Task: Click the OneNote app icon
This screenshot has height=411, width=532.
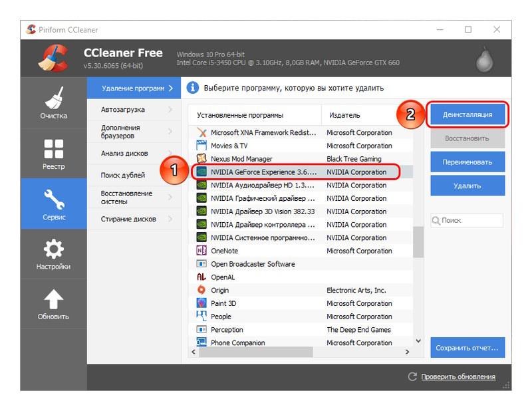Action: [201, 251]
